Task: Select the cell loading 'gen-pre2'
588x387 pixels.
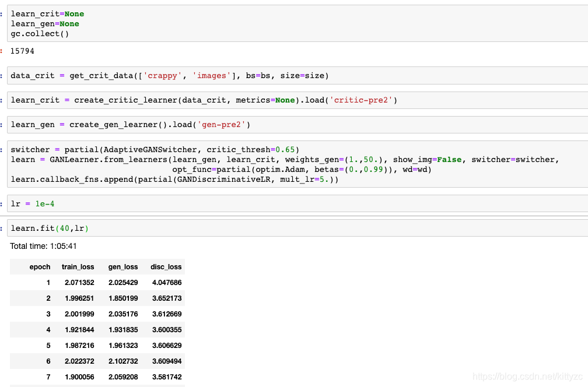Action: coord(297,124)
